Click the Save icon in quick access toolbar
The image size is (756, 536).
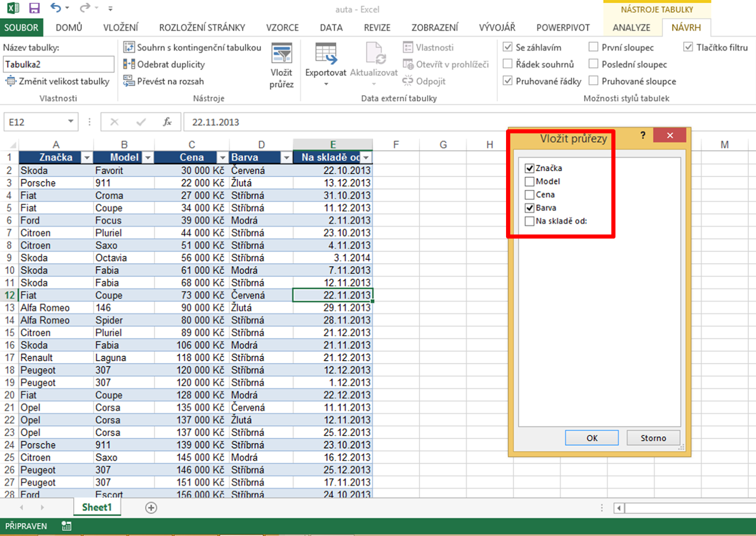tap(34, 8)
